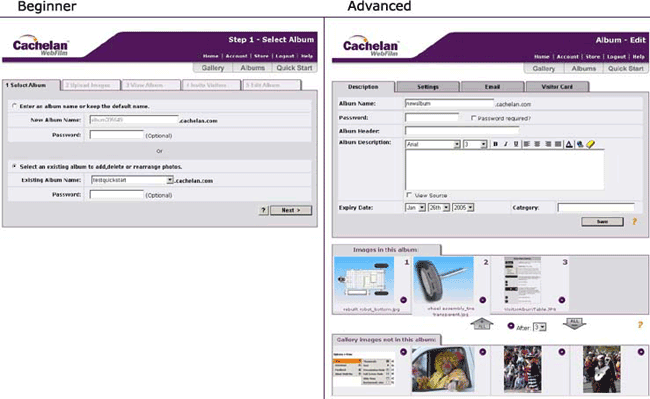Click purple remove circle on wheel assembly image

pyautogui.click(x=483, y=300)
